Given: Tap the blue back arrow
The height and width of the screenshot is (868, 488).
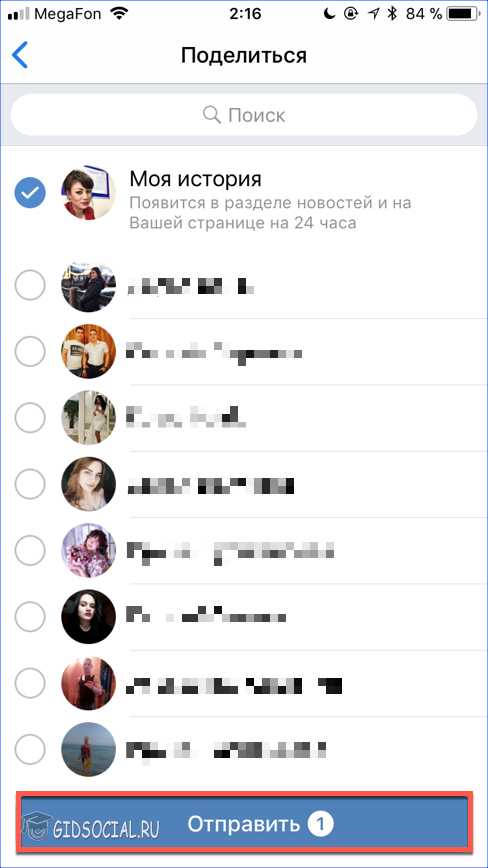Looking at the screenshot, I should (x=19, y=55).
